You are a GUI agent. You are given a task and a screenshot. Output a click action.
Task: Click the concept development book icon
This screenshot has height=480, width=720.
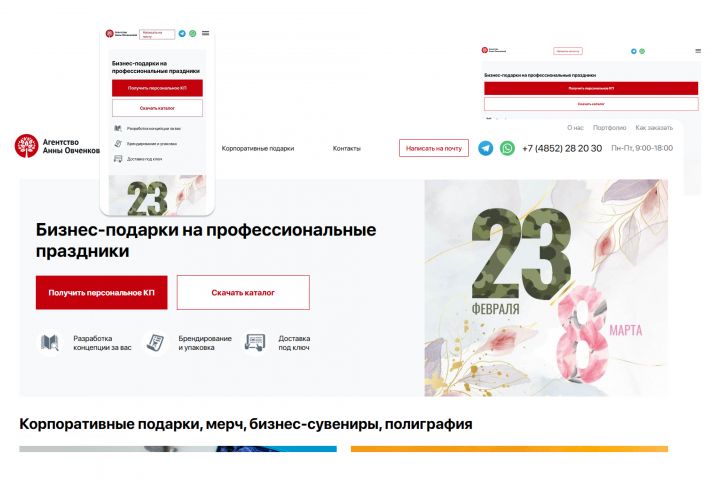pos(50,343)
